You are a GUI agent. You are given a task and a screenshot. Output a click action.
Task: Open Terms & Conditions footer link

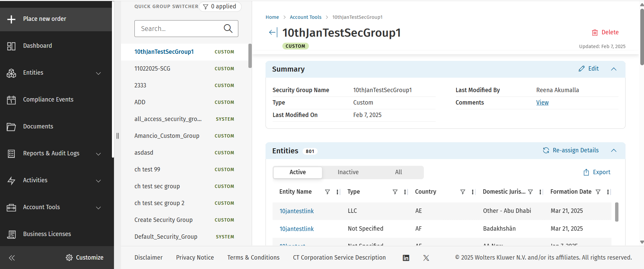[253, 258]
